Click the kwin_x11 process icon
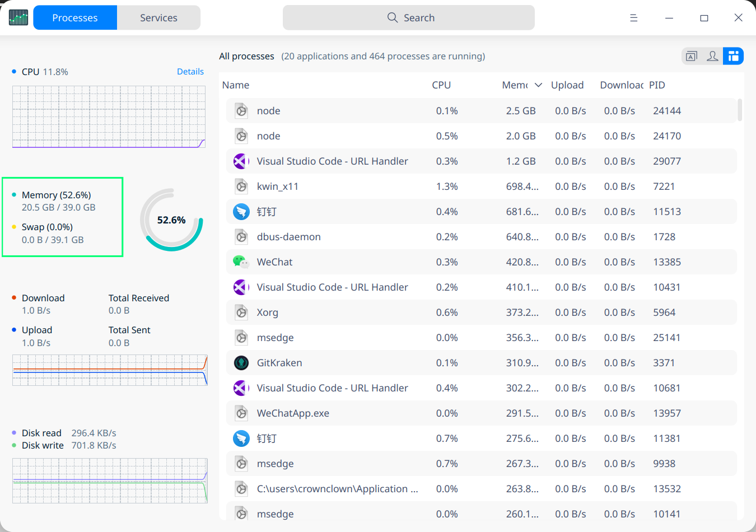Screen dimensions: 756x532 (x=241, y=186)
